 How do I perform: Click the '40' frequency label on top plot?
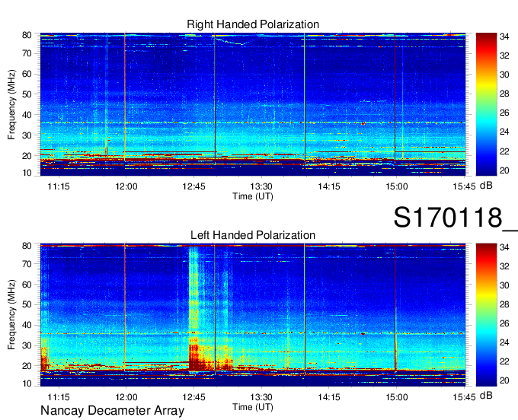tap(27, 115)
